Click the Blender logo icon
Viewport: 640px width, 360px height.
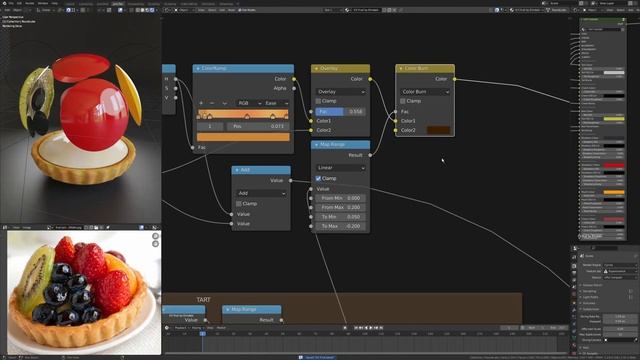coord(4,3)
